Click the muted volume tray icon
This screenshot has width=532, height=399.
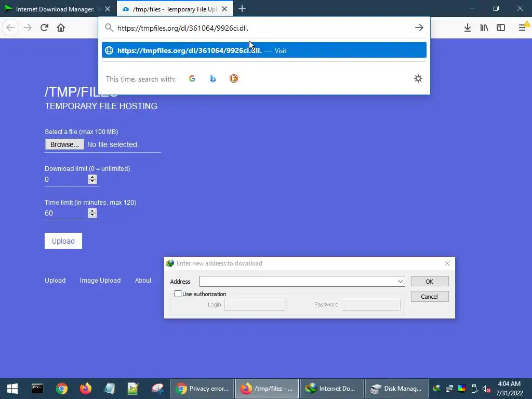(486, 389)
